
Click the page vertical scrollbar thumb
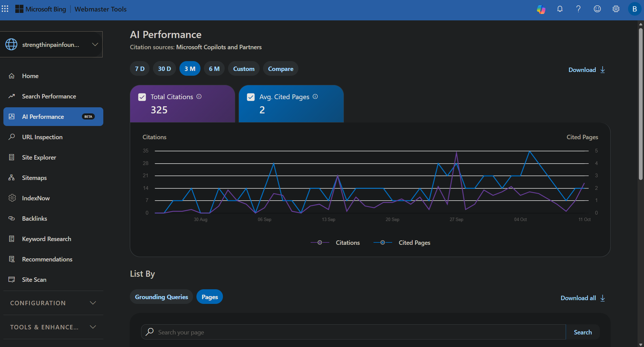[x=641, y=104]
